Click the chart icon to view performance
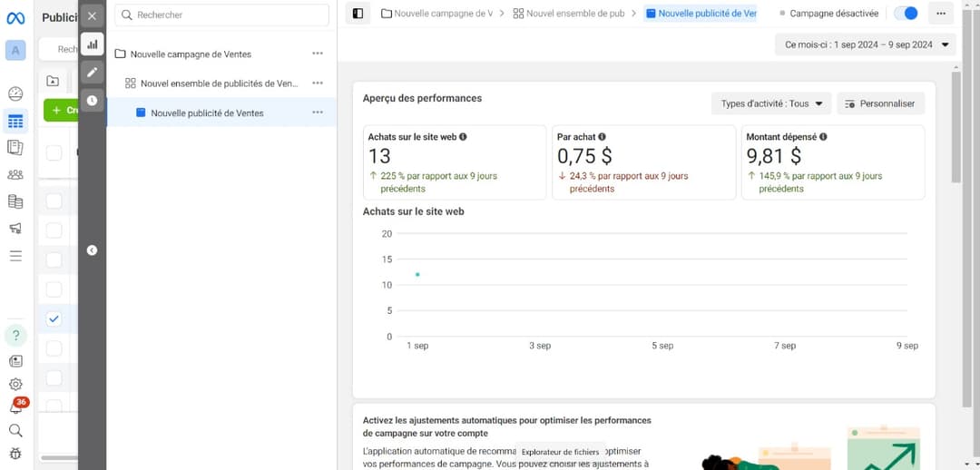Viewport: 980px width, 470px height. pyautogui.click(x=92, y=44)
